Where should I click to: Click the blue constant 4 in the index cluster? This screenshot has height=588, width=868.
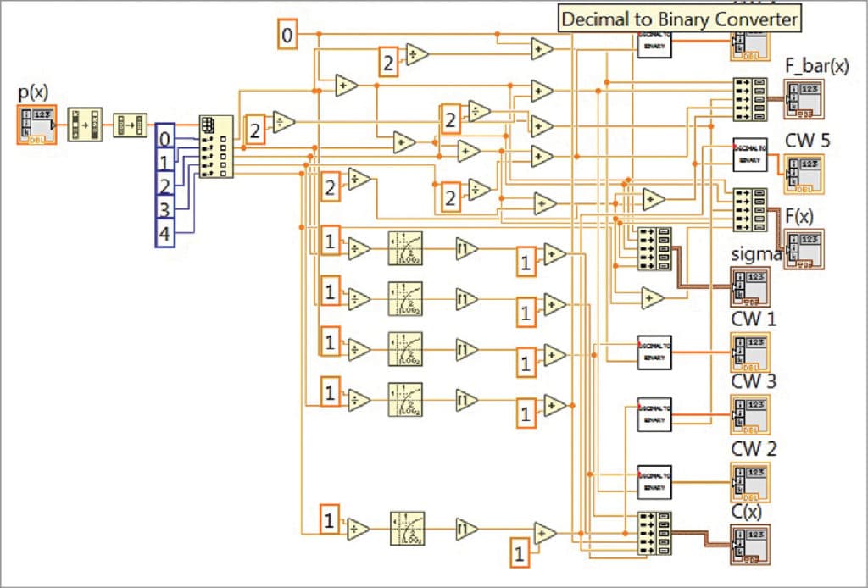(164, 234)
